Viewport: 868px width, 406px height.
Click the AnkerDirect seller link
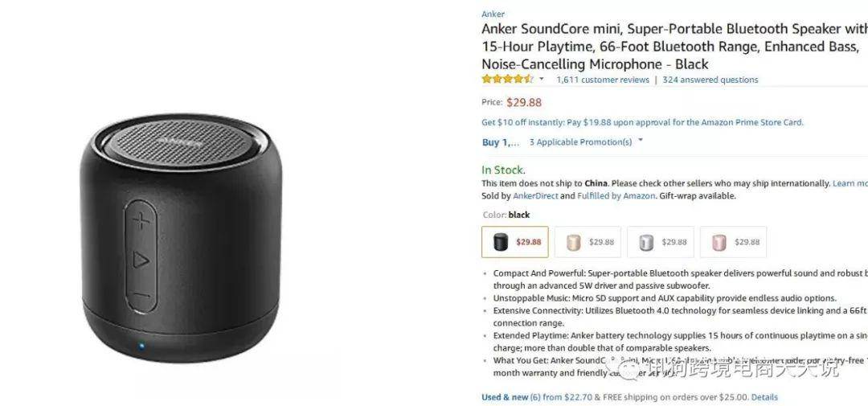click(x=535, y=195)
